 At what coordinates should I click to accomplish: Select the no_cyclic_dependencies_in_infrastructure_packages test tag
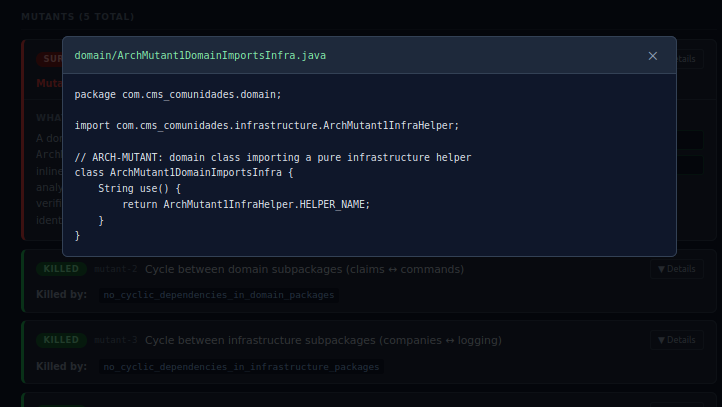(x=241, y=367)
